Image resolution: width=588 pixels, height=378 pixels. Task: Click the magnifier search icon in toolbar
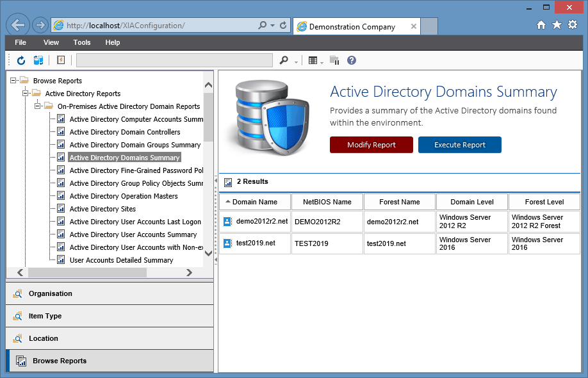[284, 60]
